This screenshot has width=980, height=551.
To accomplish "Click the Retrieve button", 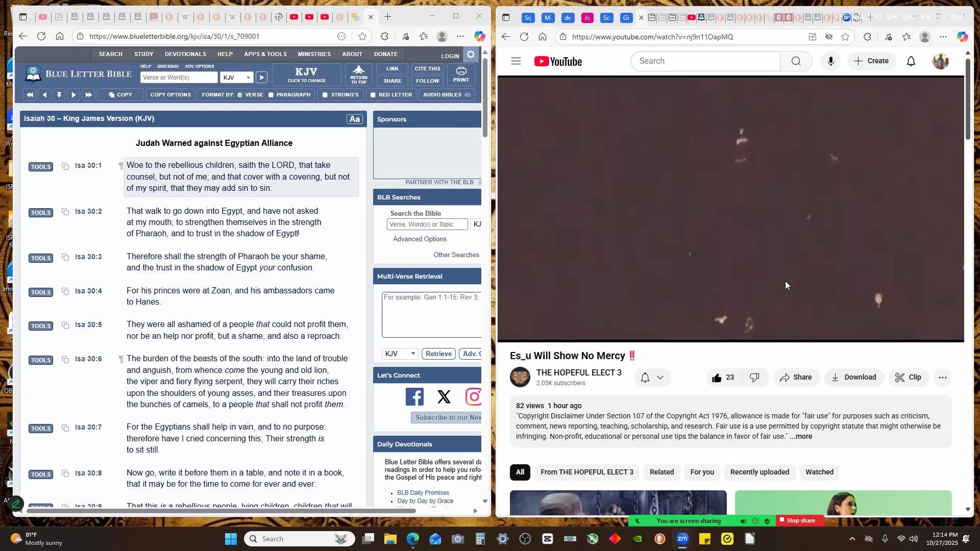I will click(438, 354).
